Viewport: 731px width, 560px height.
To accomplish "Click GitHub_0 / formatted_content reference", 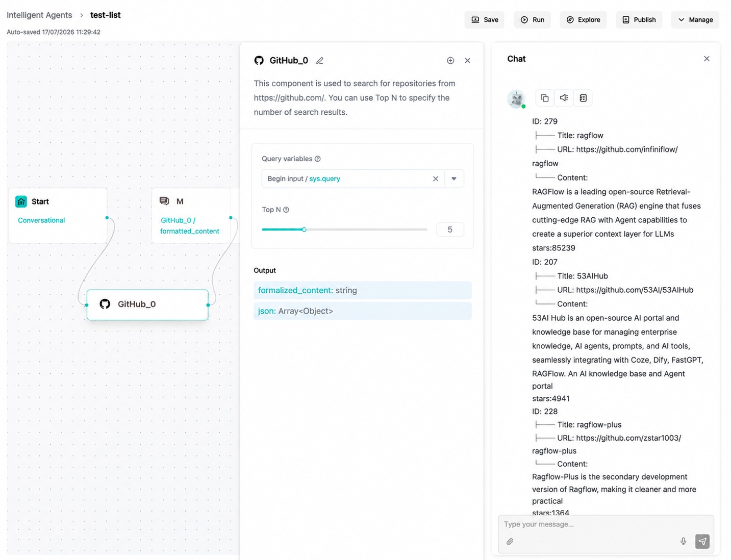I will 190,225.
